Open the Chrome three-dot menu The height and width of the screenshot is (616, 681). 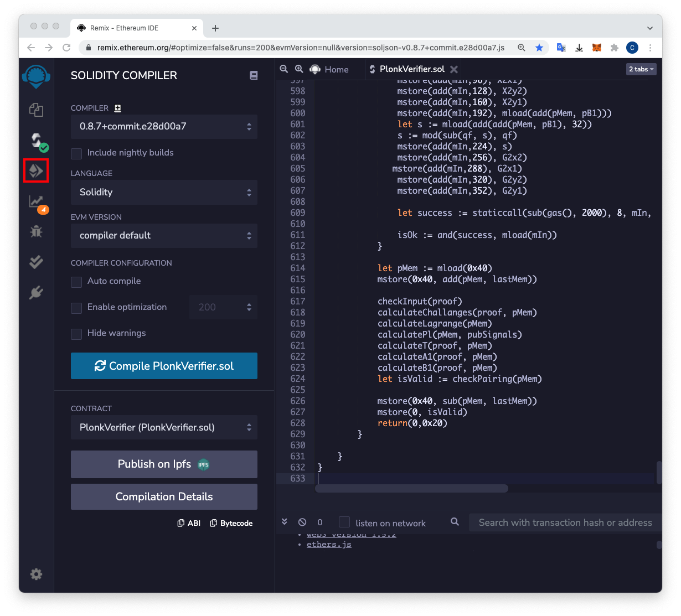click(x=651, y=48)
